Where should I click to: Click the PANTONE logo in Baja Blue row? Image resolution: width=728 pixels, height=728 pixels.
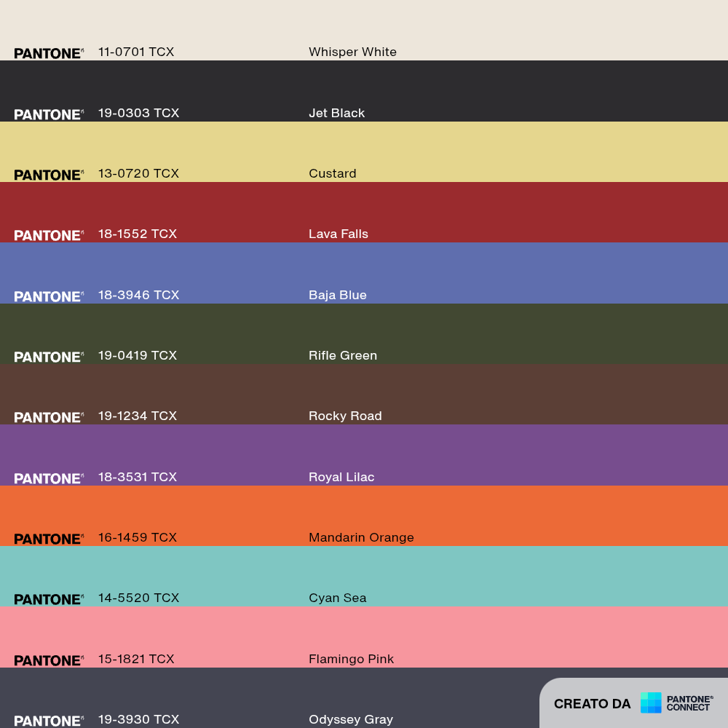[x=49, y=297]
